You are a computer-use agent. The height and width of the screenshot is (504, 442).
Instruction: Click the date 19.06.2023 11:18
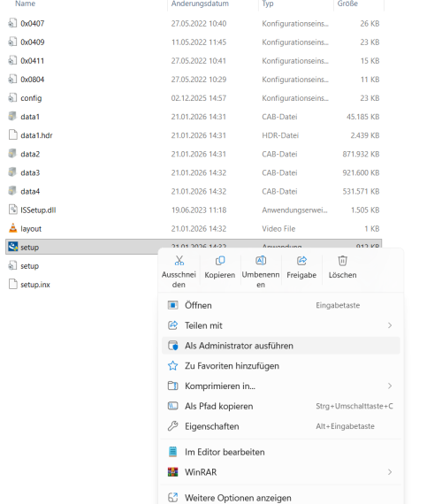pos(199,210)
